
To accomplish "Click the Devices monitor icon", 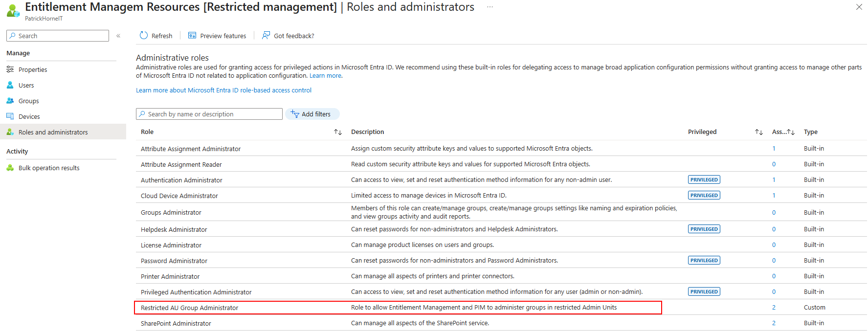I will [10, 116].
